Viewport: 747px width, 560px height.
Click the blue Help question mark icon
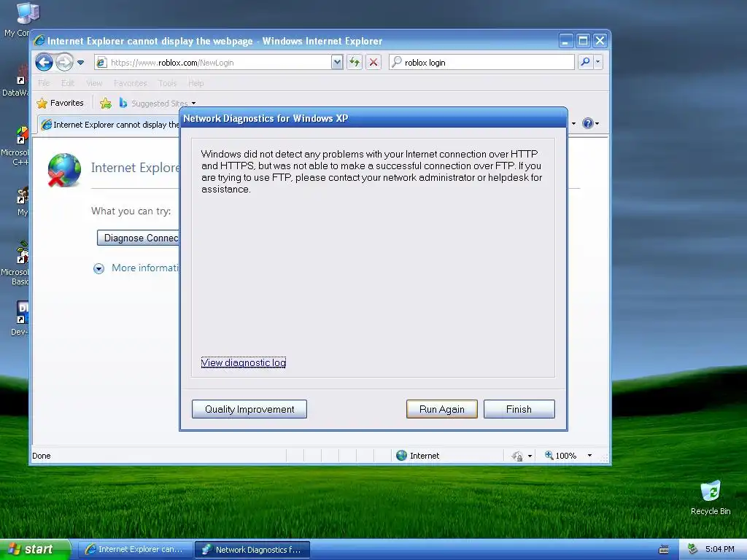tap(587, 124)
